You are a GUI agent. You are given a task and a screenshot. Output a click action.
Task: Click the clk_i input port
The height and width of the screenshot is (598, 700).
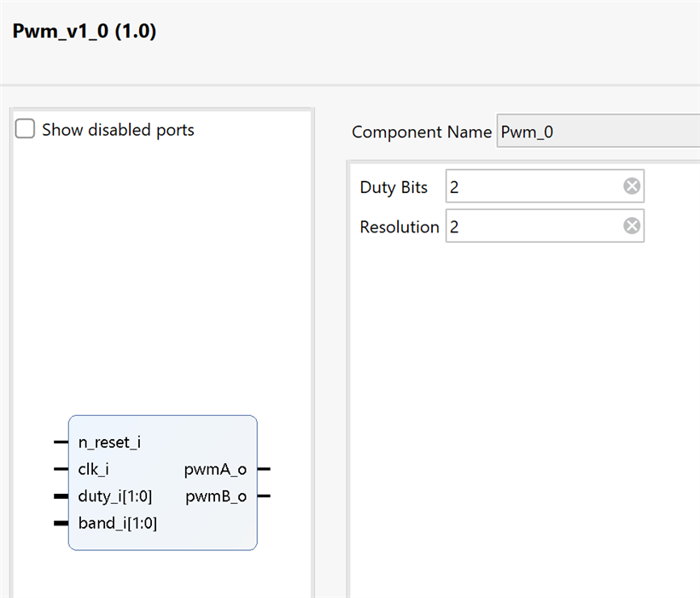93,469
